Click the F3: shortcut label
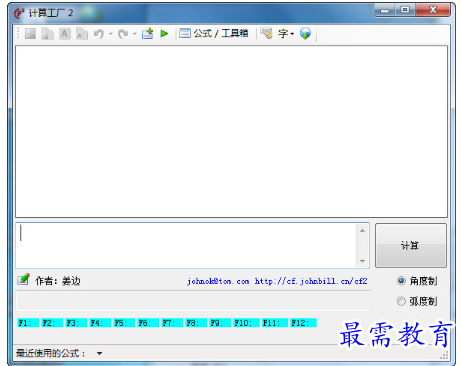The image size is (461, 366). (x=76, y=323)
